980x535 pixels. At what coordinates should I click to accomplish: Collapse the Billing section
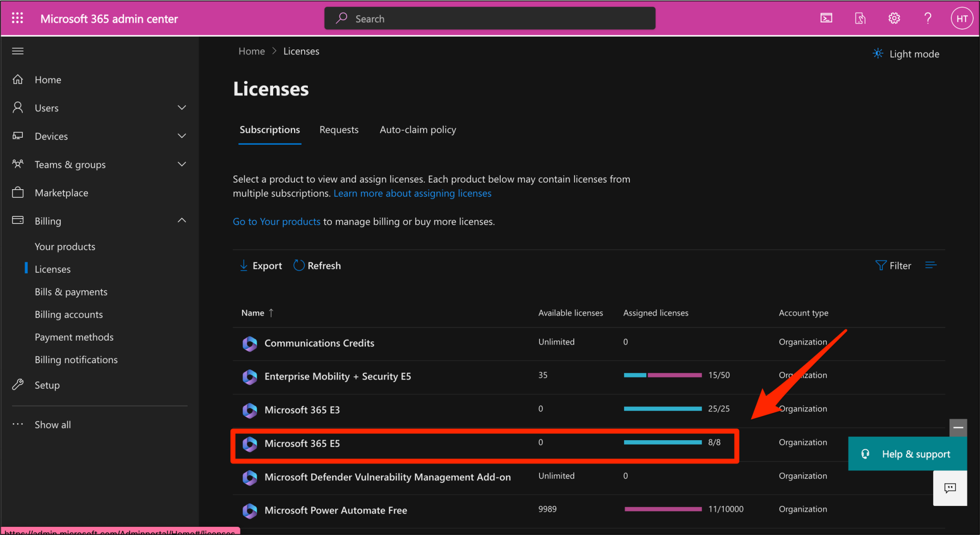coord(182,220)
